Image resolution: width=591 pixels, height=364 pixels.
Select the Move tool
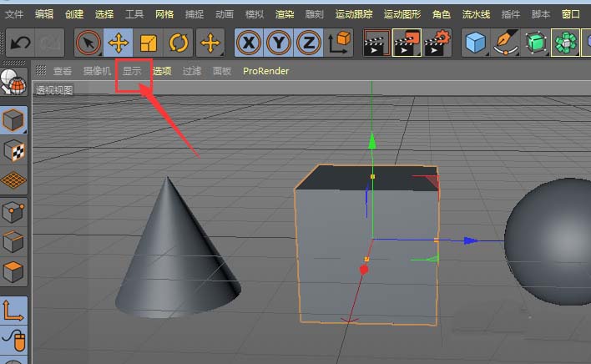118,43
